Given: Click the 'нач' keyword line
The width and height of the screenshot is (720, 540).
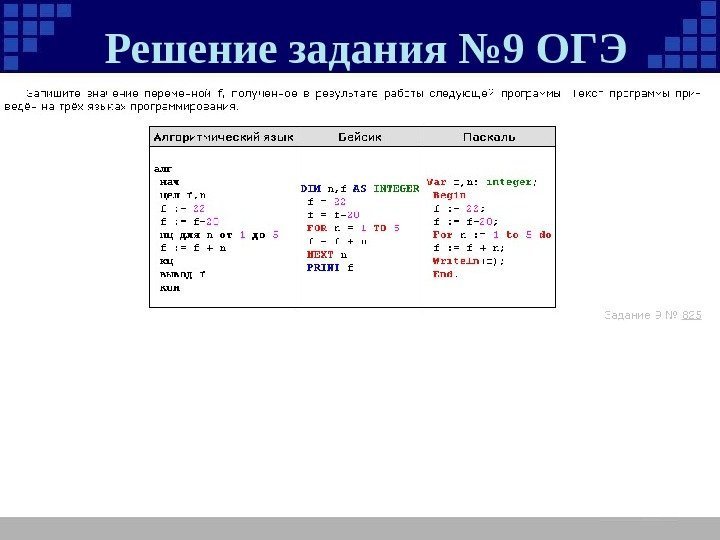Looking at the screenshot, I should tap(169, 182).
